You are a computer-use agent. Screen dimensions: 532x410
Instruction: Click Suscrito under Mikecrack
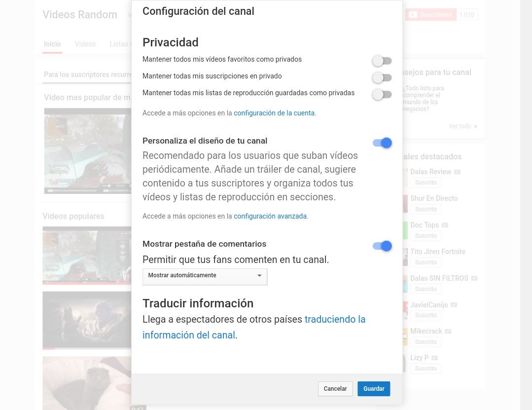pyautogui.click(x=426, y=342)
